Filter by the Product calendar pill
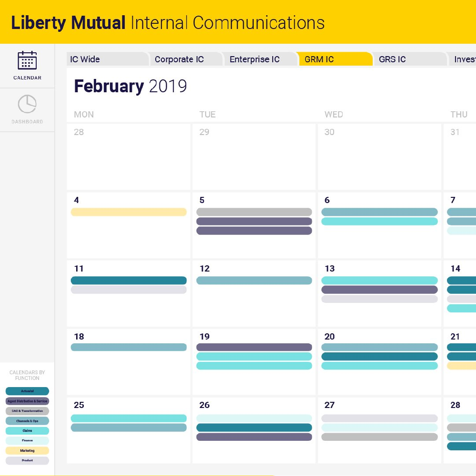This screenshot has height=476, width=476. 27,460
